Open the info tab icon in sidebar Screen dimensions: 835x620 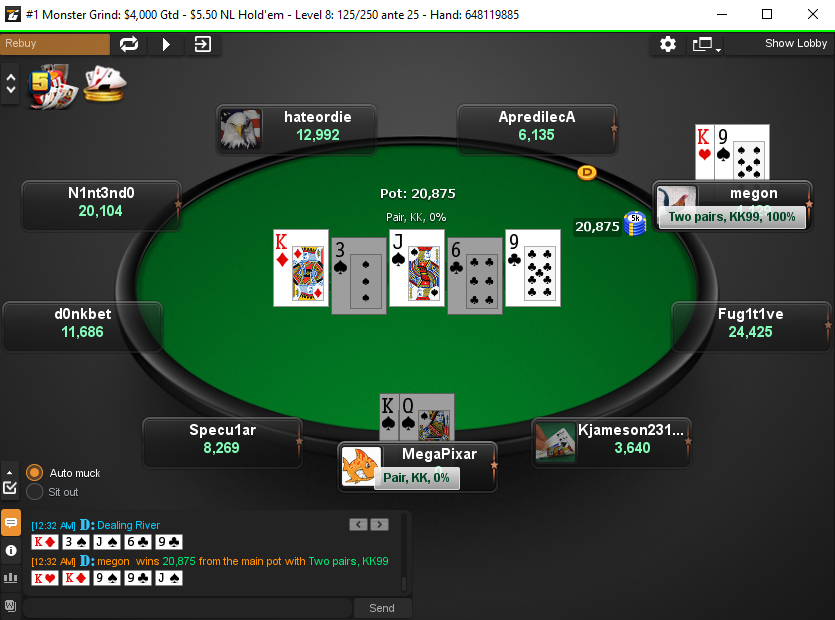coord(11,550)
